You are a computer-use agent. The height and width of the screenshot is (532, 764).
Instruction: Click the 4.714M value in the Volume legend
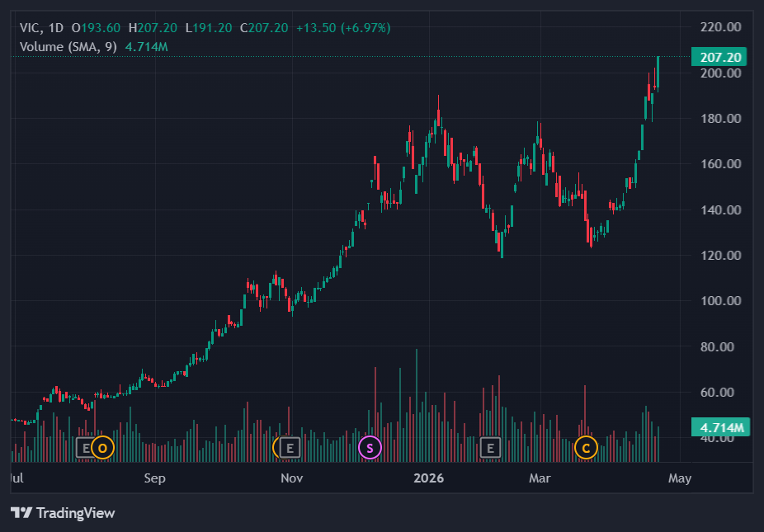coord(147,47)
